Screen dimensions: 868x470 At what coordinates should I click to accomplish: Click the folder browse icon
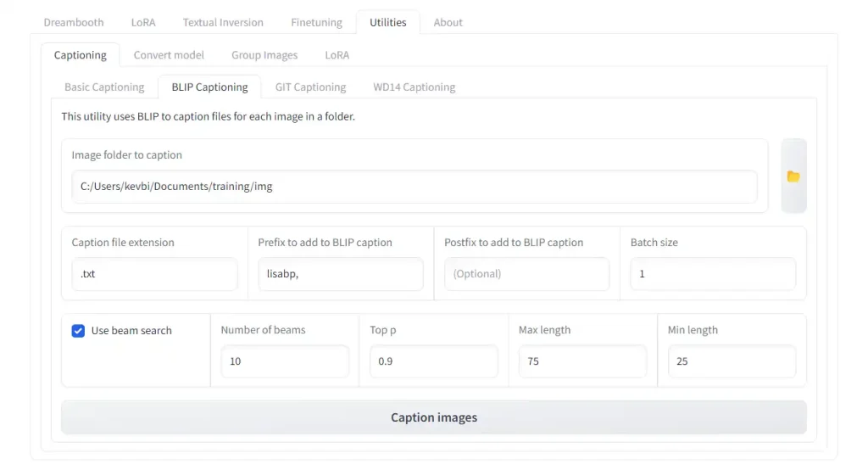click(793, 176)
